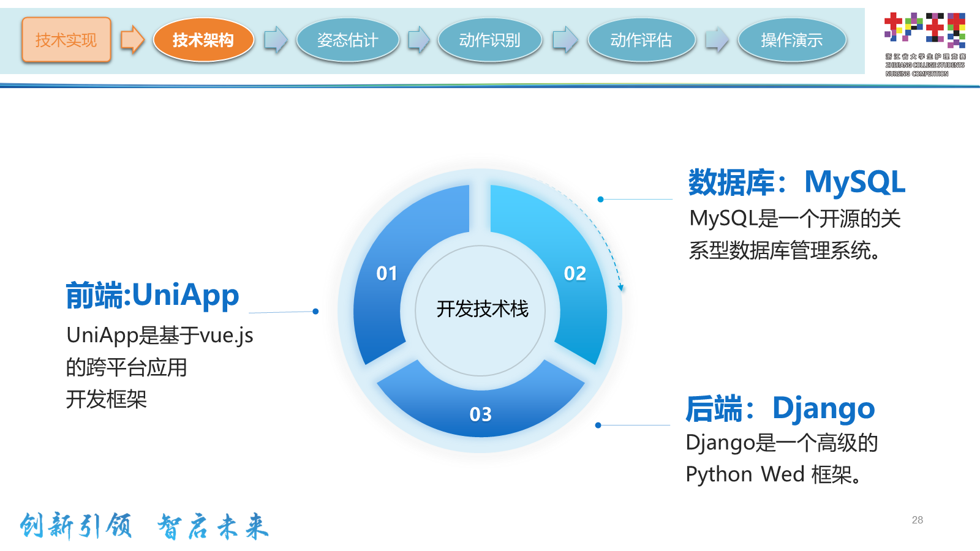Click the heading 前端:UniApp
Viewport: 980px width, 551px height.
[x=153, y=295]
